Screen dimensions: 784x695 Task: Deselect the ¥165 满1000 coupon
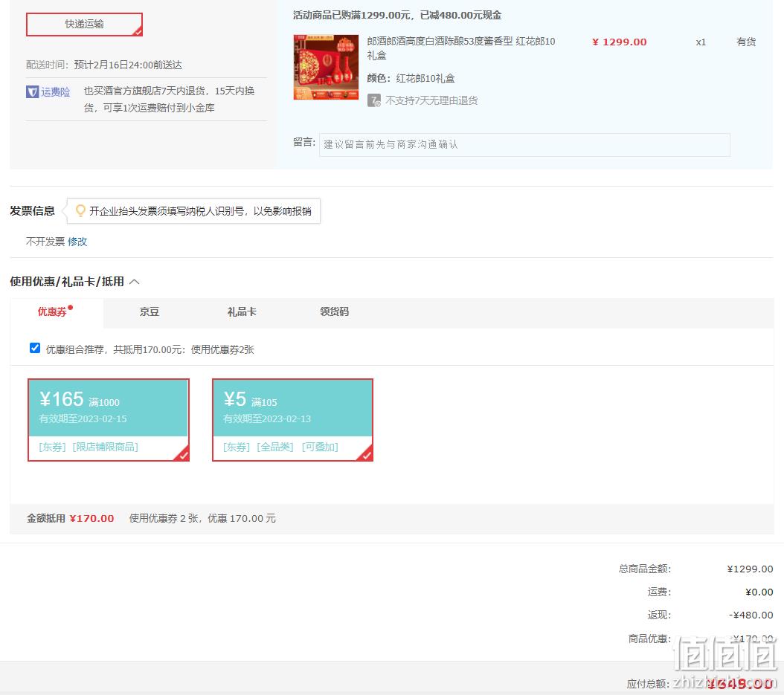point(109,420)
